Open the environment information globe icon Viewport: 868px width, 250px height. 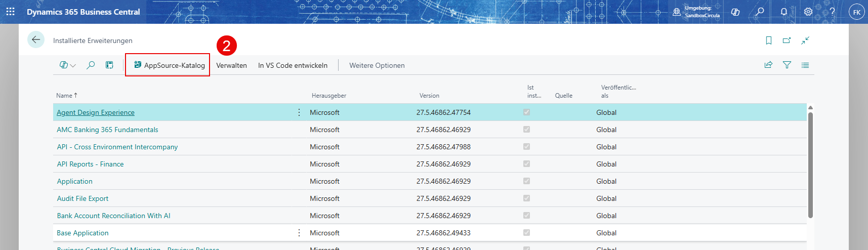click(677, 12)
